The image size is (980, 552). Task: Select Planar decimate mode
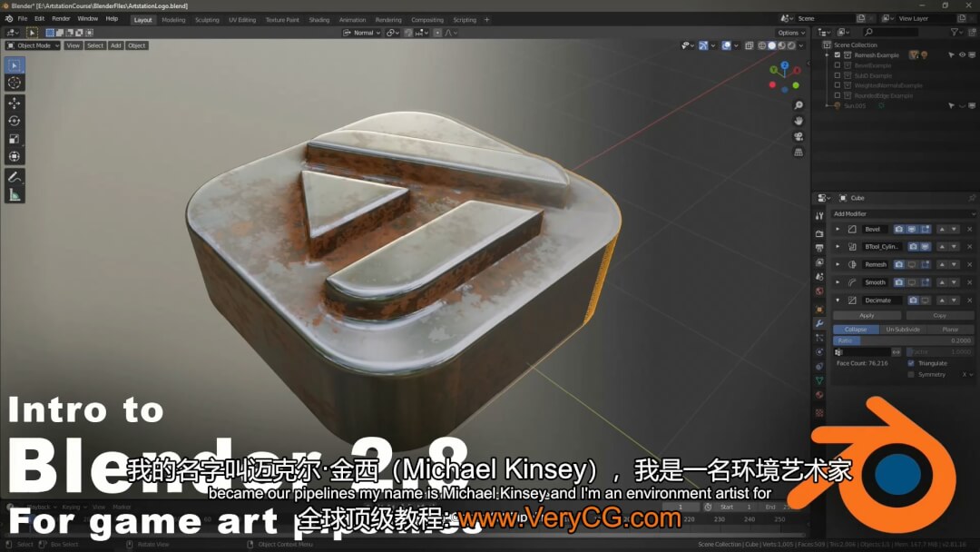tap(950, 330)
